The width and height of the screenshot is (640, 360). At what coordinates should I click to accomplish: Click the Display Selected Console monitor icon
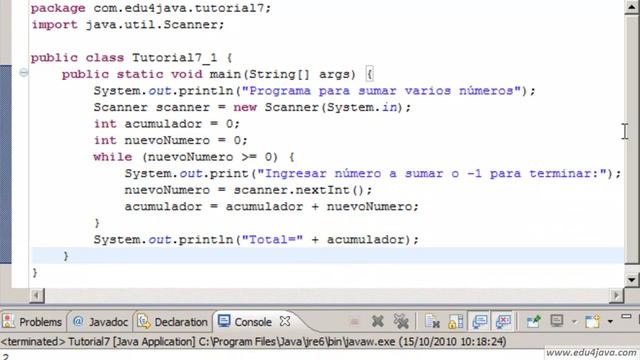[x=557, y=321]
